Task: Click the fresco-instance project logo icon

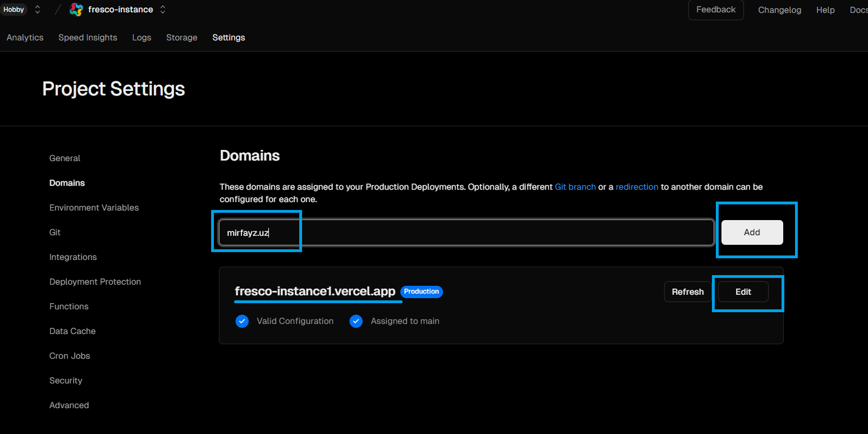Action: click(76, 10)
